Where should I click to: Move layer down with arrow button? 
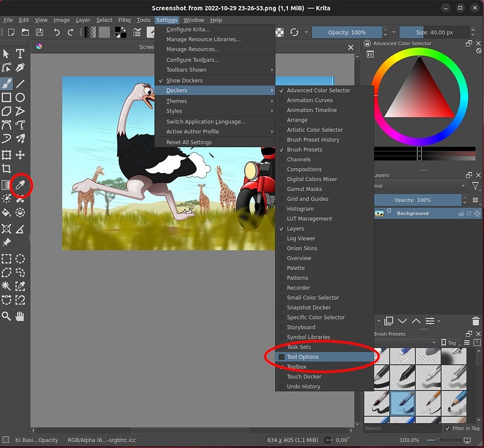coord(402,321)
